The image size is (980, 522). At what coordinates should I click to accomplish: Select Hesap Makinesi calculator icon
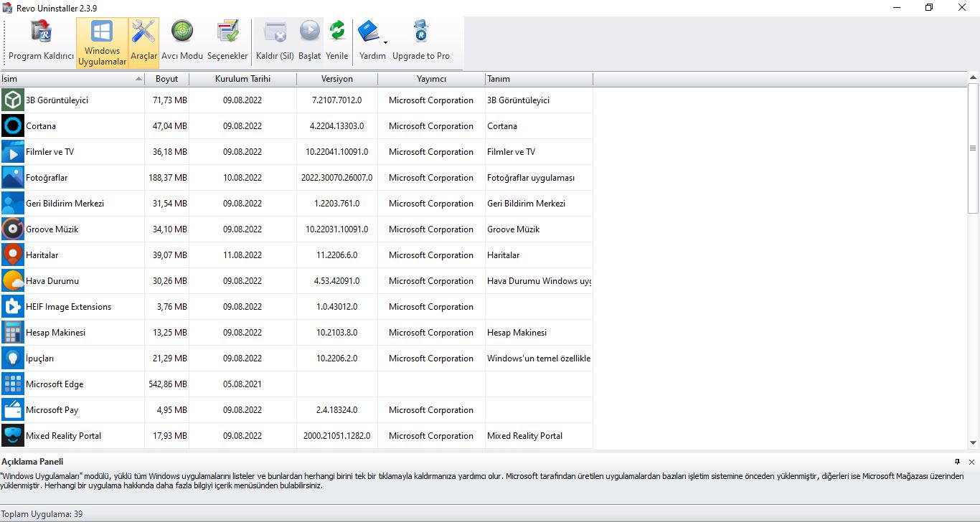(x=13, y=333)
